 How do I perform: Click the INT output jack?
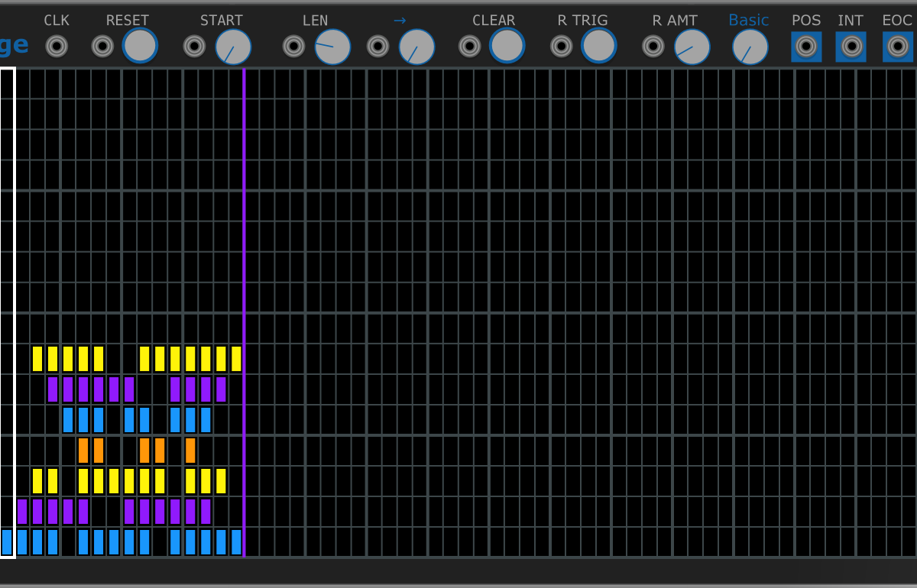[x=851, y=47]
